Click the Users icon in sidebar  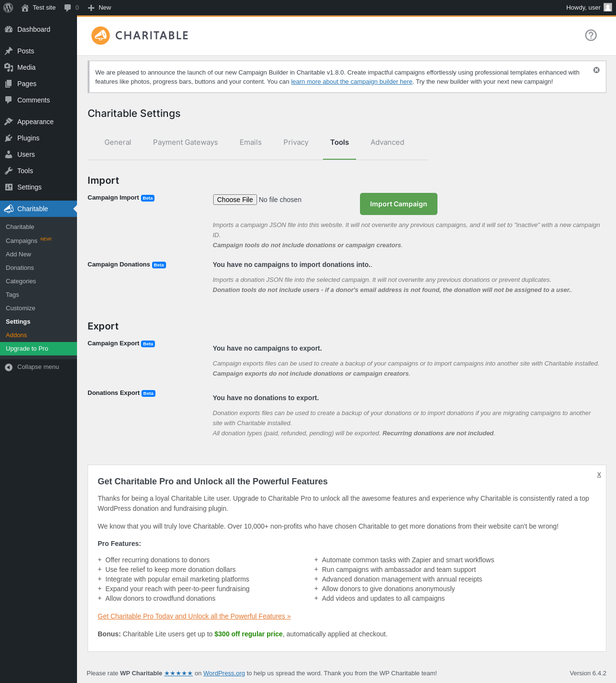pyautogui.click(x=9, y=154)
